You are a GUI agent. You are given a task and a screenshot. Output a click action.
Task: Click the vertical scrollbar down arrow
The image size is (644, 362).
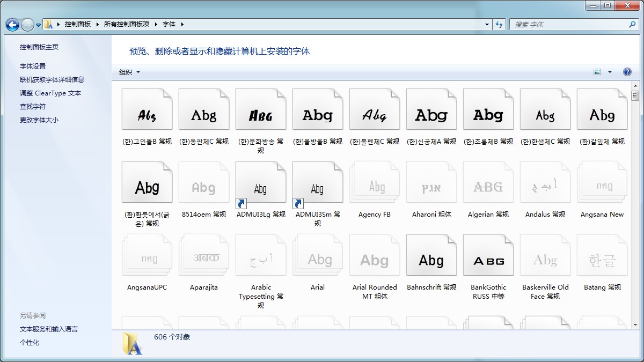[635, 325]
